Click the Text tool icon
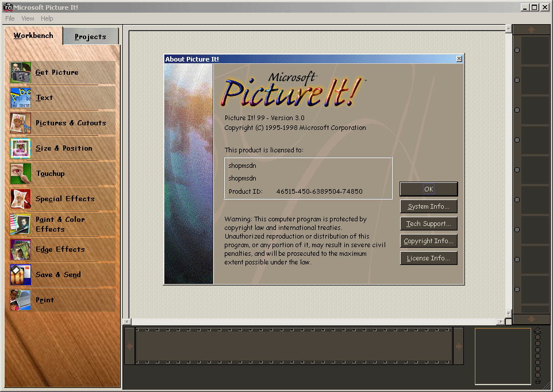The width and height of the screenshot is (553, 392). tap(21, 98)
